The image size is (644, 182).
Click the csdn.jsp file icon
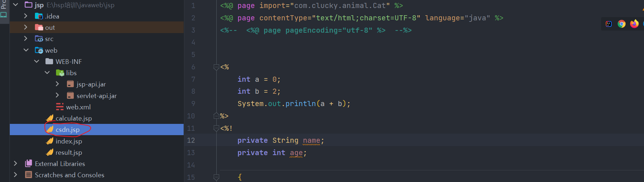click(x=50, y=129)
